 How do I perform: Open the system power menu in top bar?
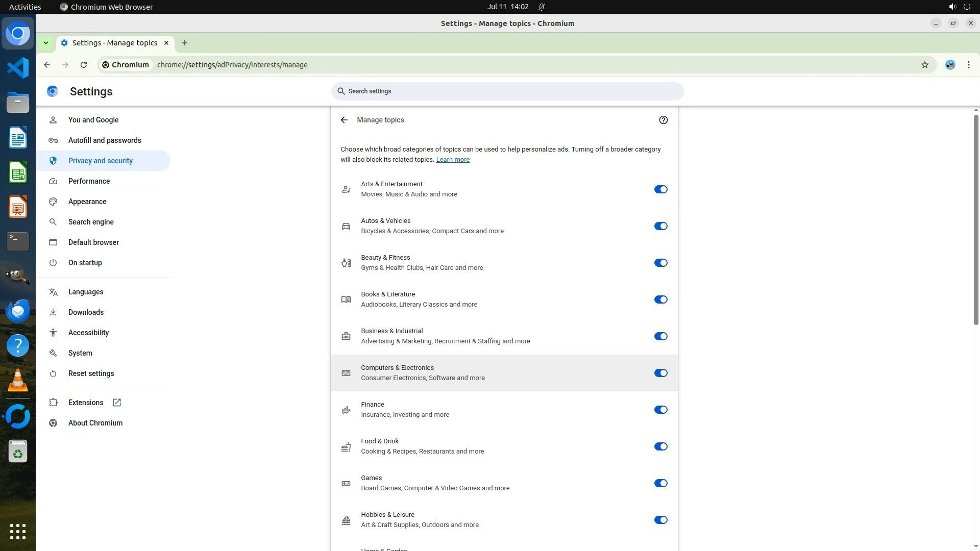(967, 7)
